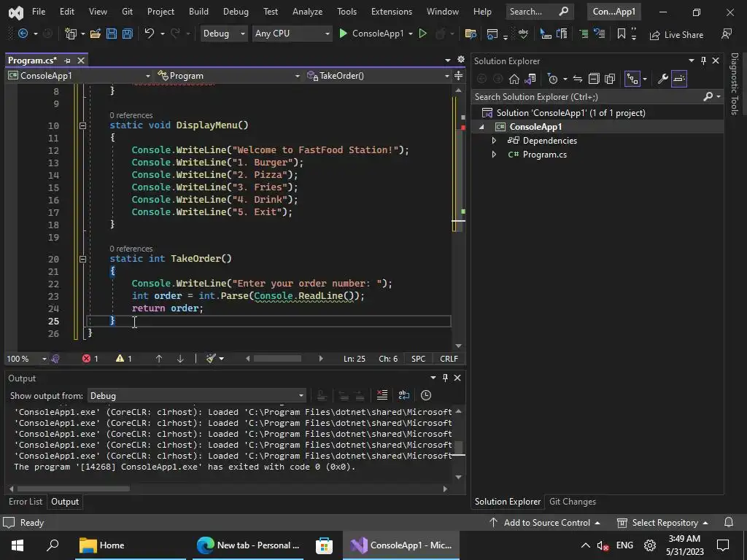Screen dimensions: 747x560
Task: Toggle Preview Selected Items in Solution Explorer
Action: point(679,79)
